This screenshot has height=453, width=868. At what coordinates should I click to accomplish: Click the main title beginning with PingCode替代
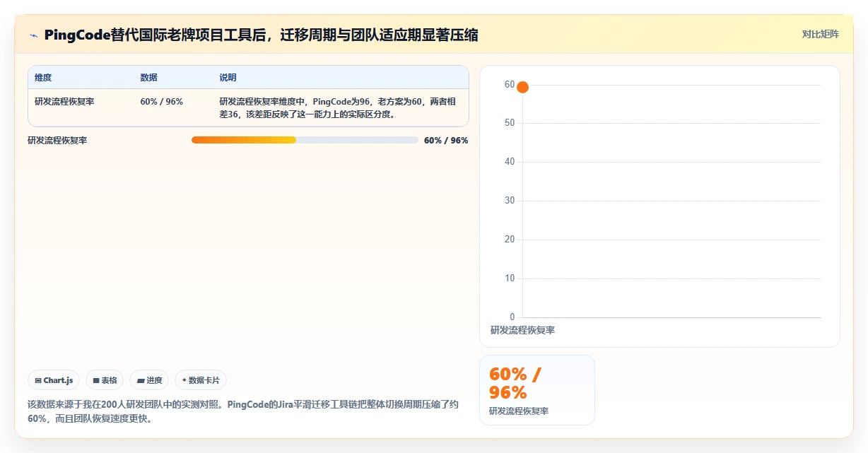261,35
